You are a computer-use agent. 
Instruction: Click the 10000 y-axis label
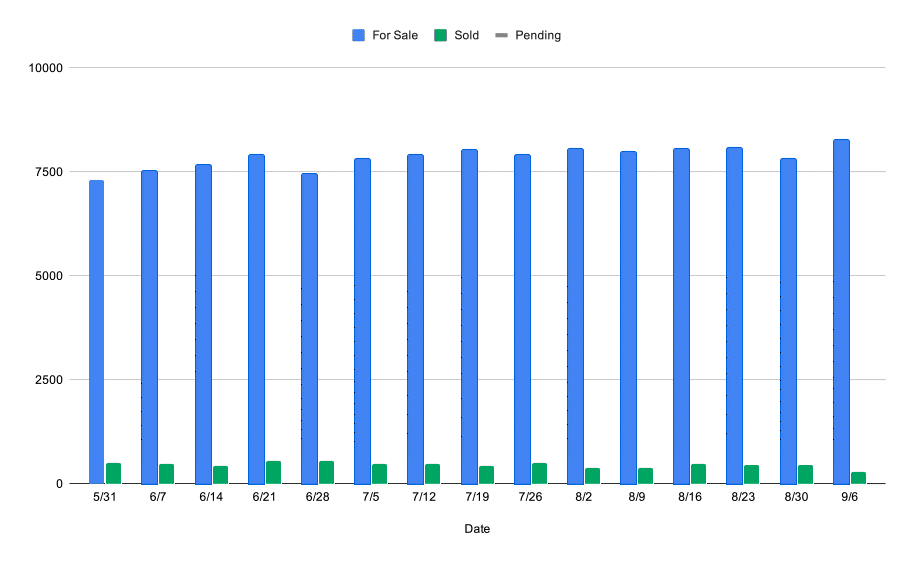click(x=45, y=68)
